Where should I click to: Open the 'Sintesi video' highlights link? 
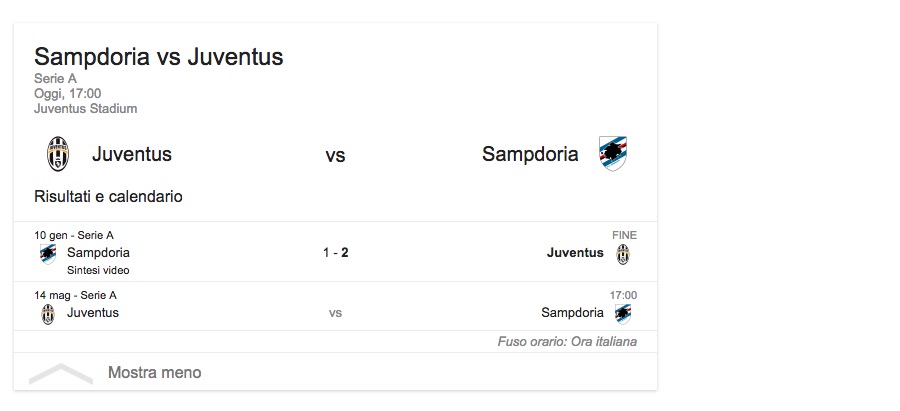(x=98, y=270)
